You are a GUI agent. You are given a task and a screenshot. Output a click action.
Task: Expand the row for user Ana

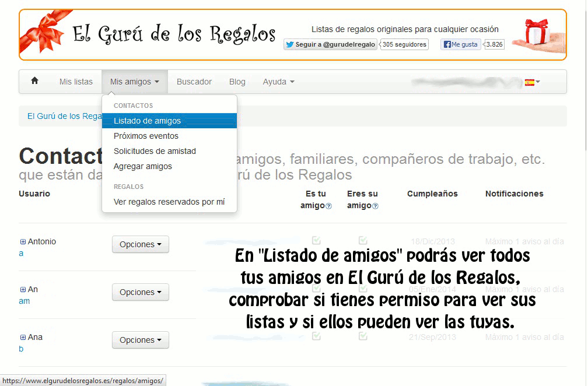(x=23, y=338)
